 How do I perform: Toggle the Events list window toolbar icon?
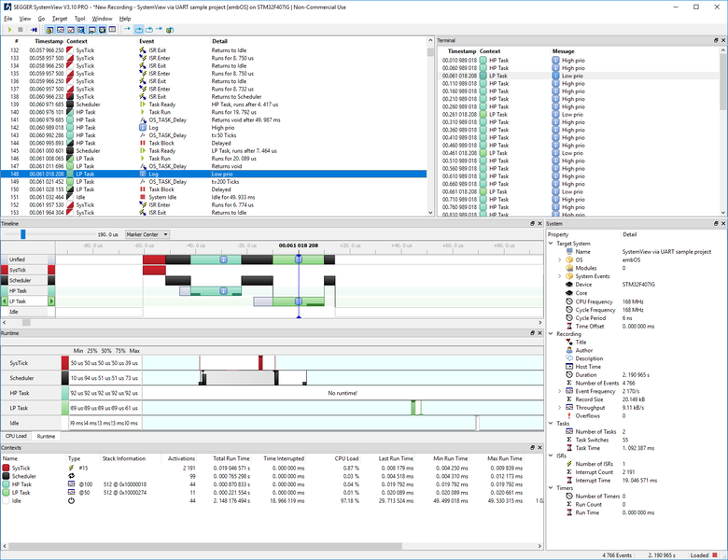pos(50,30)
